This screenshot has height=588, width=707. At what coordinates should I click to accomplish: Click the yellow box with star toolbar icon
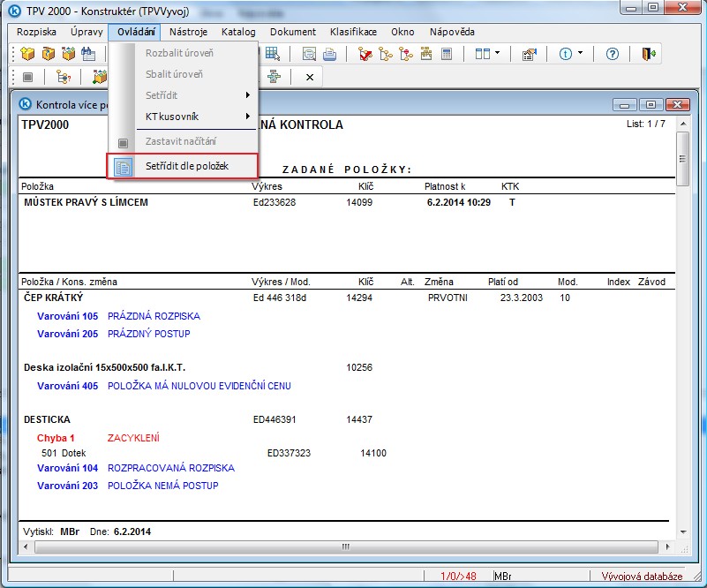coord(28,54)
